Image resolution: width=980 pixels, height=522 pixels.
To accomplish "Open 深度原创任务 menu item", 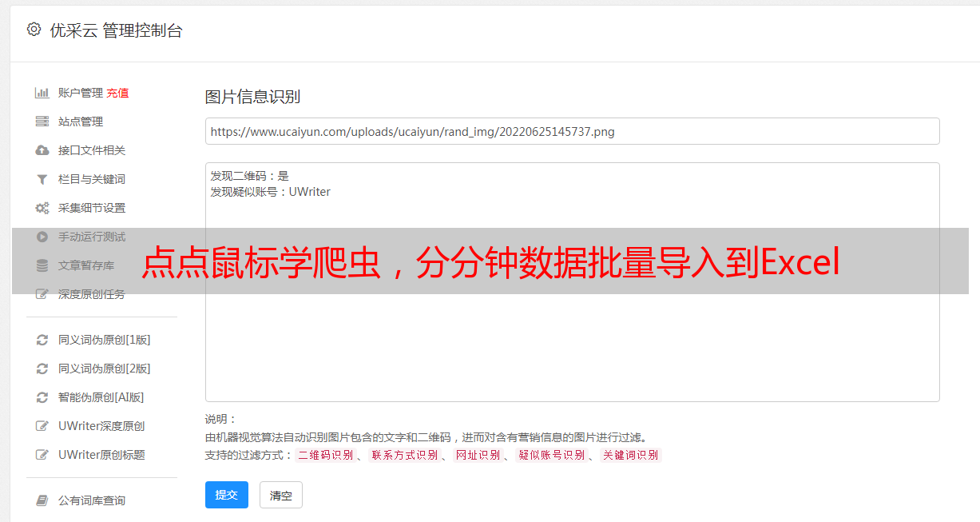I will pos(92,294).
